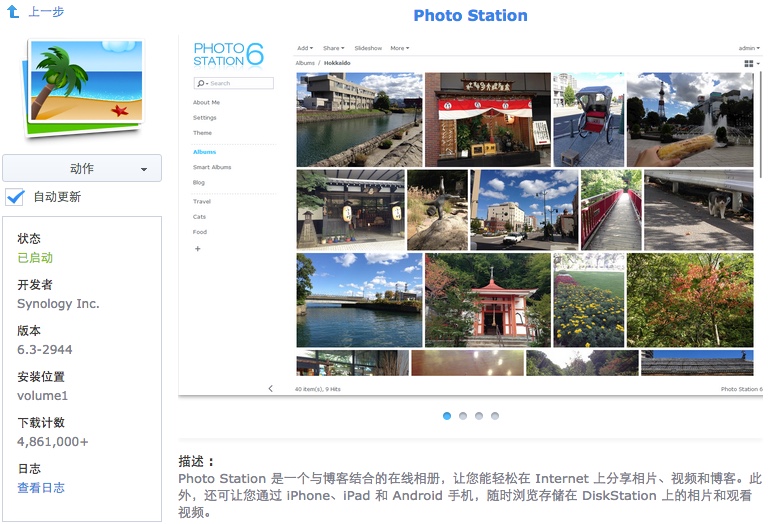Open the admin user dropdown
770x524 pixels.
(748, 48)
